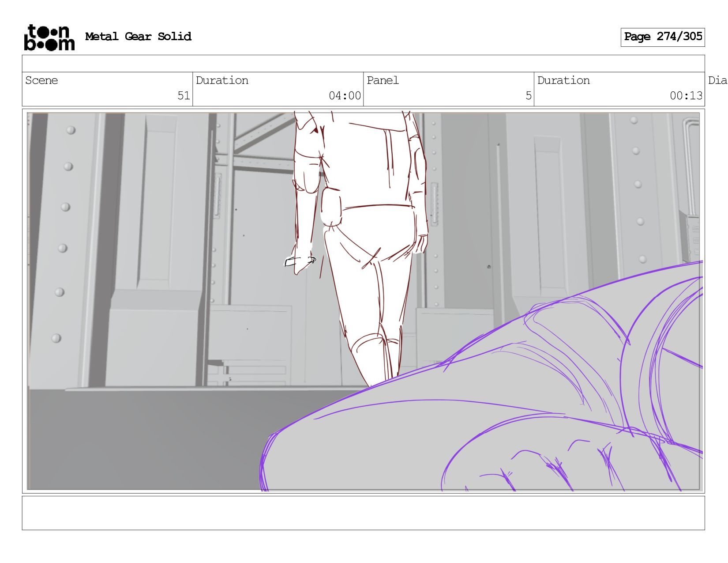Select the panel duration '00:13'

686,96
